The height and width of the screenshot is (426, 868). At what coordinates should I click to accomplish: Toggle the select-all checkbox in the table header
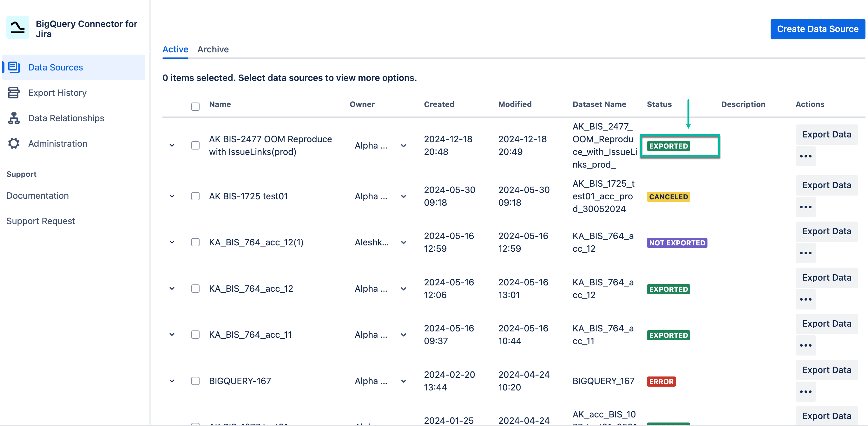195,107
